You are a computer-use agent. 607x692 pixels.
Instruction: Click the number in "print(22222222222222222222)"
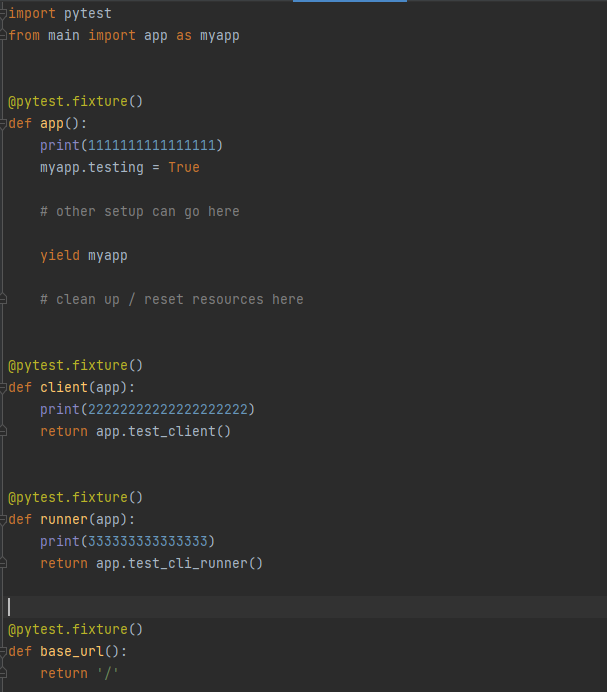[x=167, y=409]
